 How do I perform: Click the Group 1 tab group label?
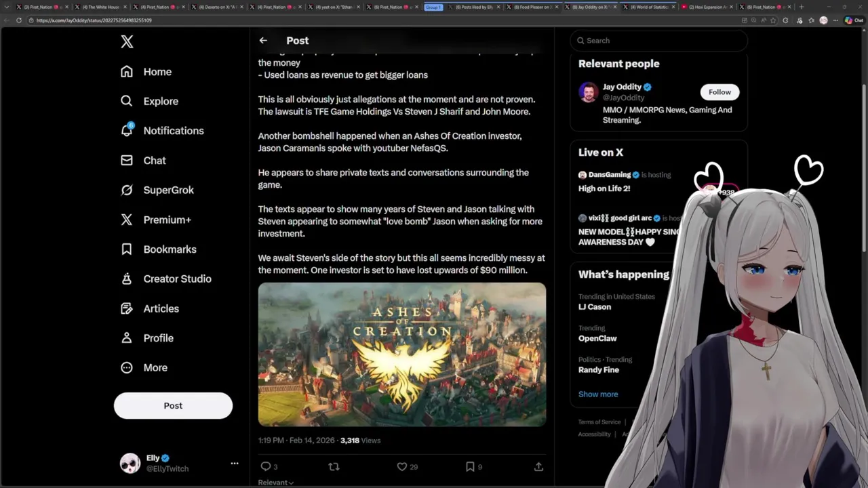(433, 7)
